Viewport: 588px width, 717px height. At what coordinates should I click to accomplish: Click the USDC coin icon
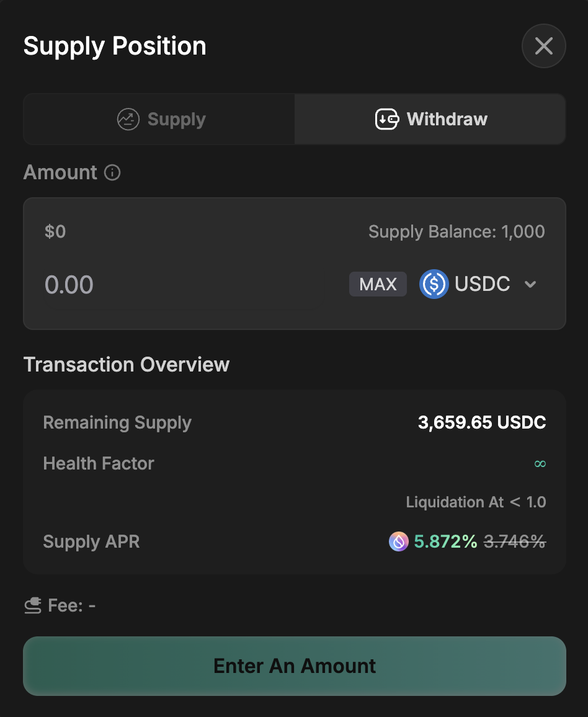tap(434, 284)
